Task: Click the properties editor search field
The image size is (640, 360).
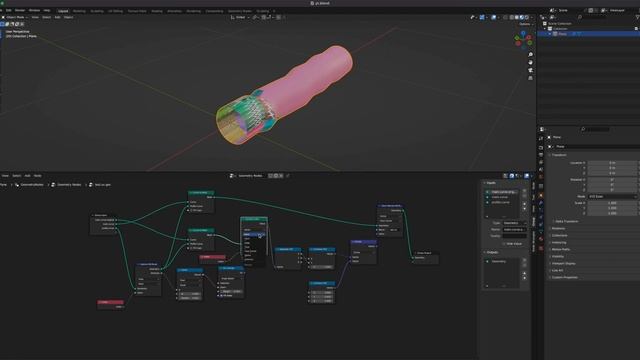Action: click(x=596, y=129)
